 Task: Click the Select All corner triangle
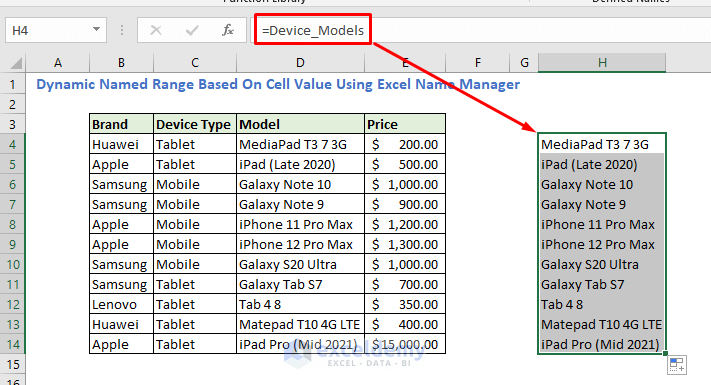point(15,63)
